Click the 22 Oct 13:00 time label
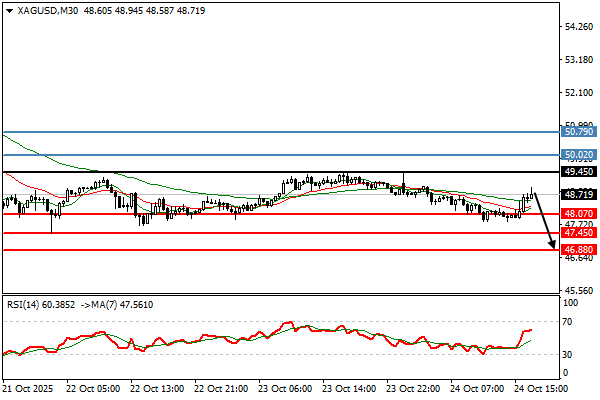The image size is (600, 400). (x=157, y=388)
